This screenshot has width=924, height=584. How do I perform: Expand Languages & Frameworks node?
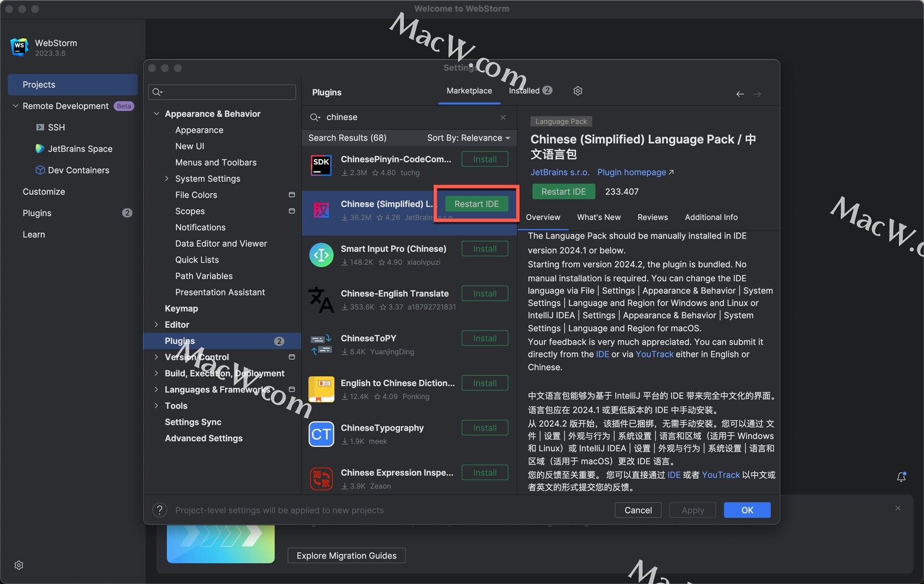[156, 389]
